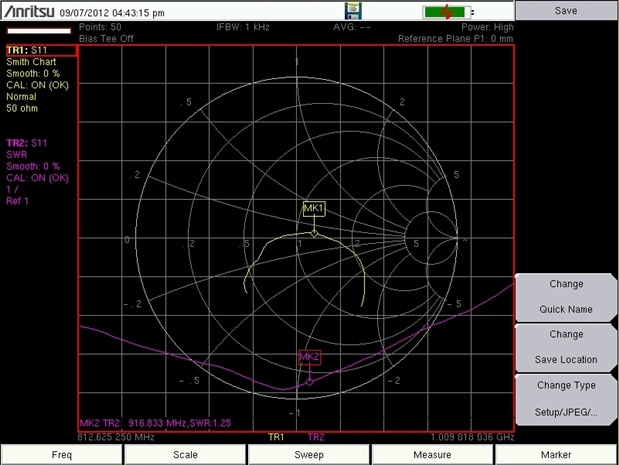Click the white progress bar above TR1

pyautogui.click(x=39, y=31)
